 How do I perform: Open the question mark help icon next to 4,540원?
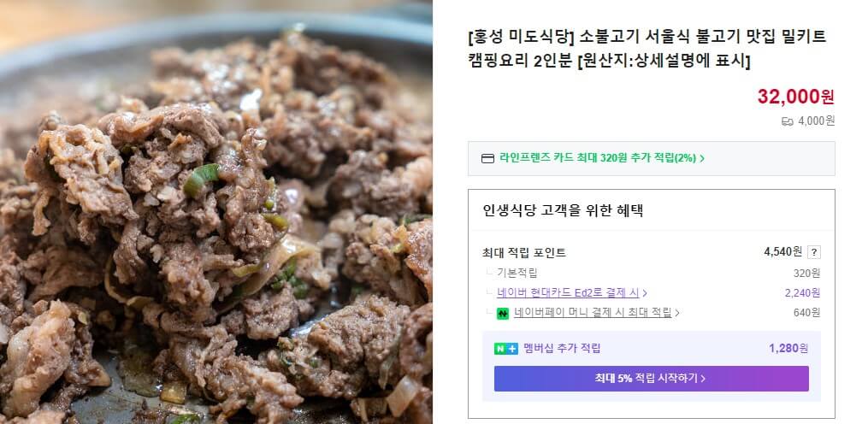(814, 252)
